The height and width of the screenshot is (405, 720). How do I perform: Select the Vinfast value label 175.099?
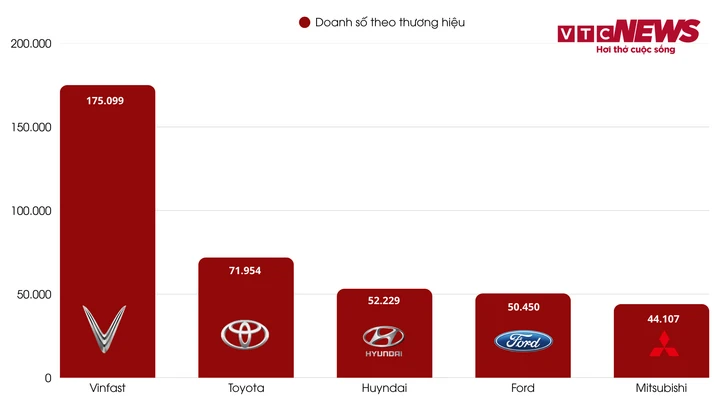tap(105, 101)
